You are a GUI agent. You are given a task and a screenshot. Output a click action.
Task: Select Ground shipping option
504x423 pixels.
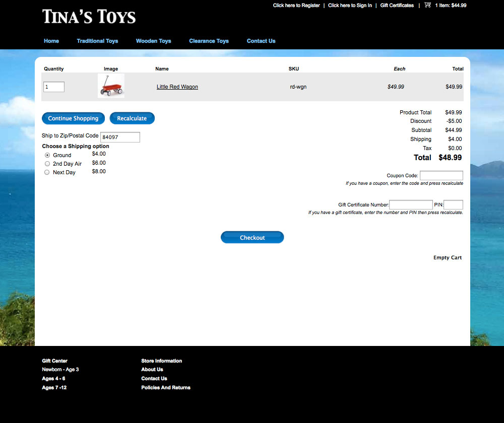47,155
